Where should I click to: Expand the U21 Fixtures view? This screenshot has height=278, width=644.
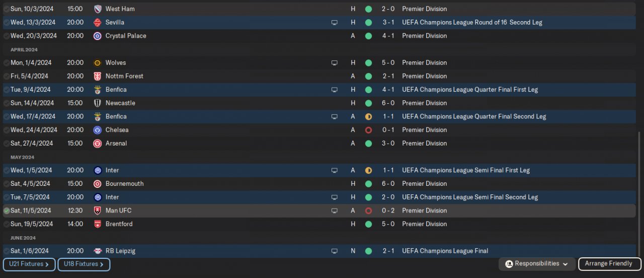29,264
